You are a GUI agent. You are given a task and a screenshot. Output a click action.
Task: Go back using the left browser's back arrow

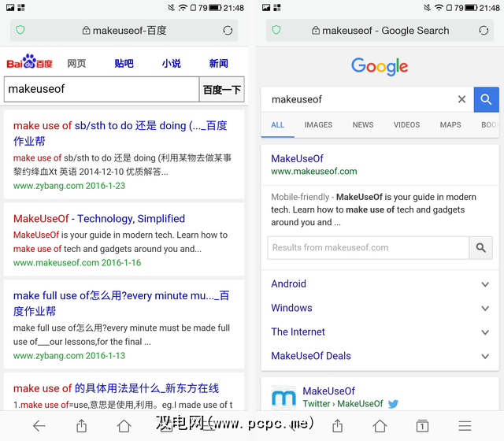coord(39,426)
